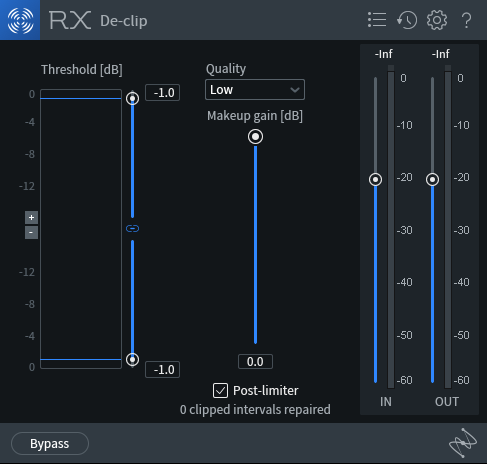This screenshot has height=464, width=487.
Task: Click the IN gain slider handle
Action: (x=375, y=180)
